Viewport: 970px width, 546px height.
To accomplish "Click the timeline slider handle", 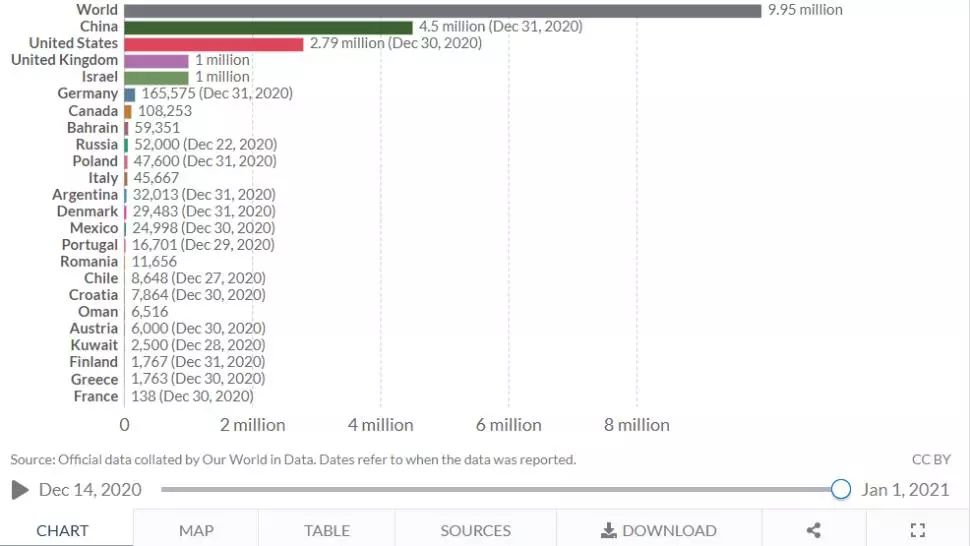I will click(x=841, y=489).
